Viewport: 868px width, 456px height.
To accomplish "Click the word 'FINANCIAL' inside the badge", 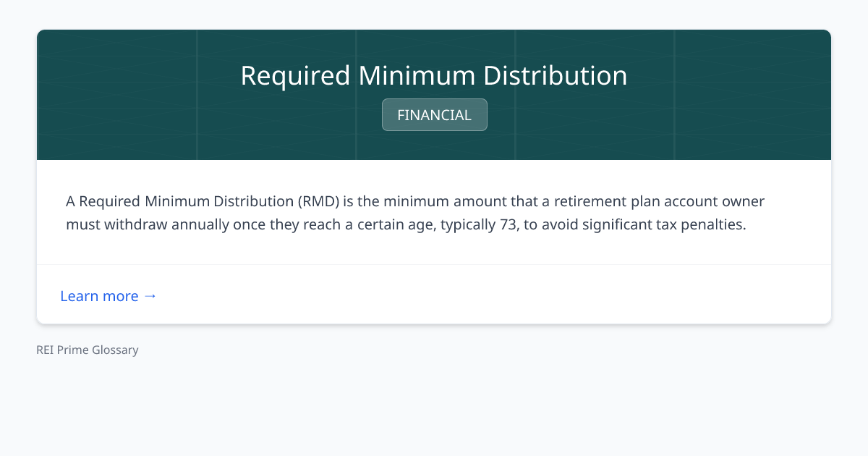I will [x=434, y=114].
